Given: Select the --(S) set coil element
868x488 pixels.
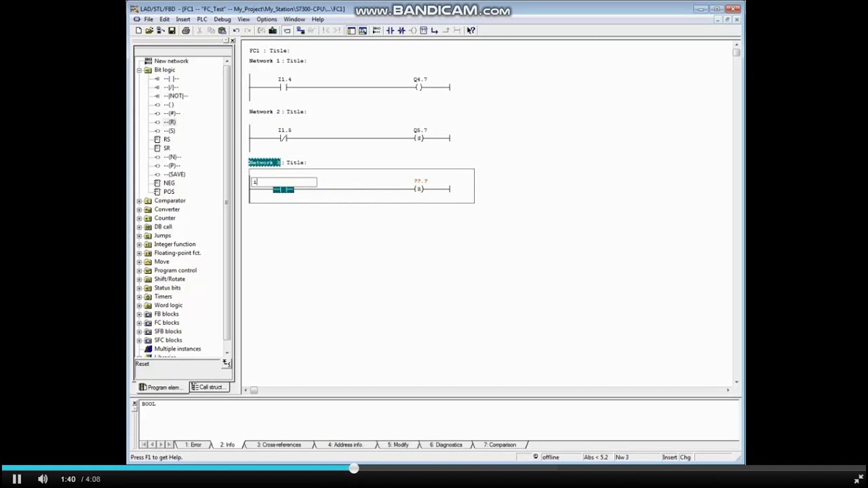Looking at the screenshot, I should [x=170, y=131].
